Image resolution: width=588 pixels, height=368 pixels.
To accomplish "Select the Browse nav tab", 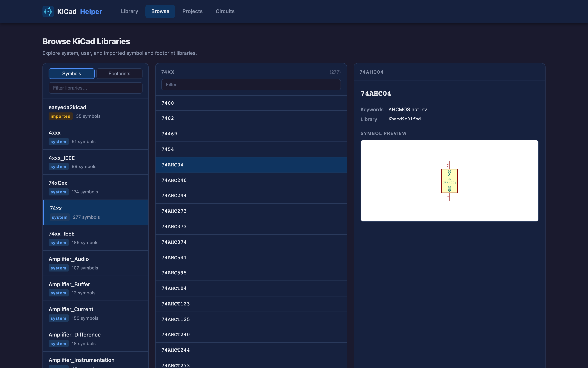I will tap(160, 11).
